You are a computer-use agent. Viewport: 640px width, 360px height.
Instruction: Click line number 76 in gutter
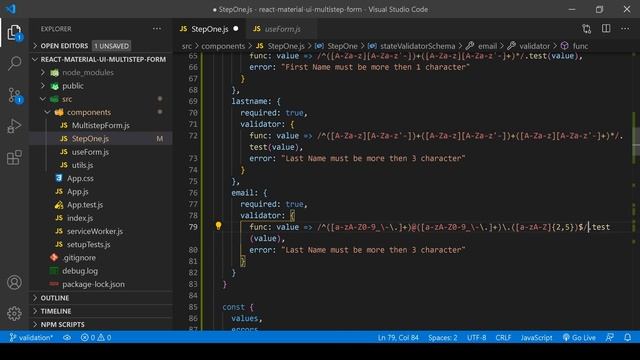(x=193, y=193)
